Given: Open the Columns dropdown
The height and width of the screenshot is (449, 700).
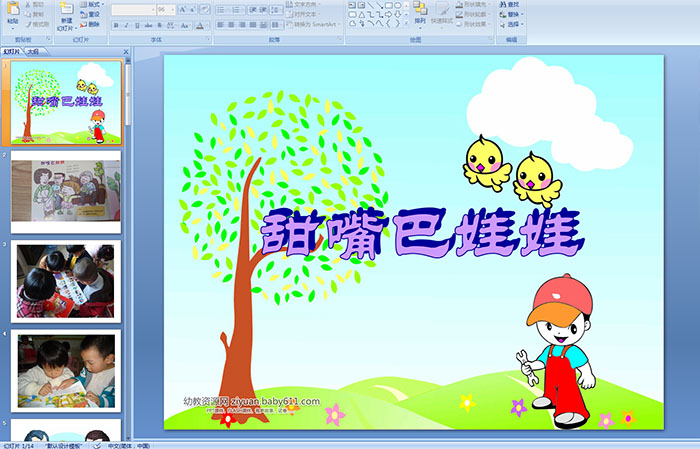Looking at the screenshot, I should [277, 25].
